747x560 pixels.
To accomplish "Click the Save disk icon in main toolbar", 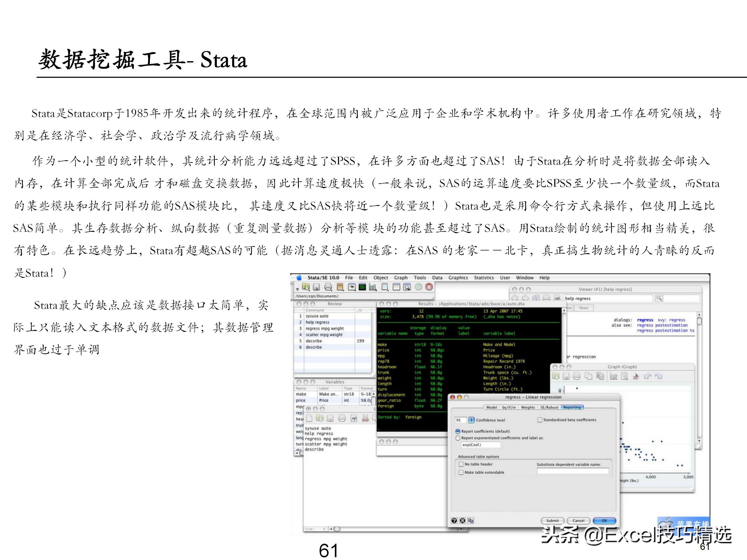I will [316, 287].
